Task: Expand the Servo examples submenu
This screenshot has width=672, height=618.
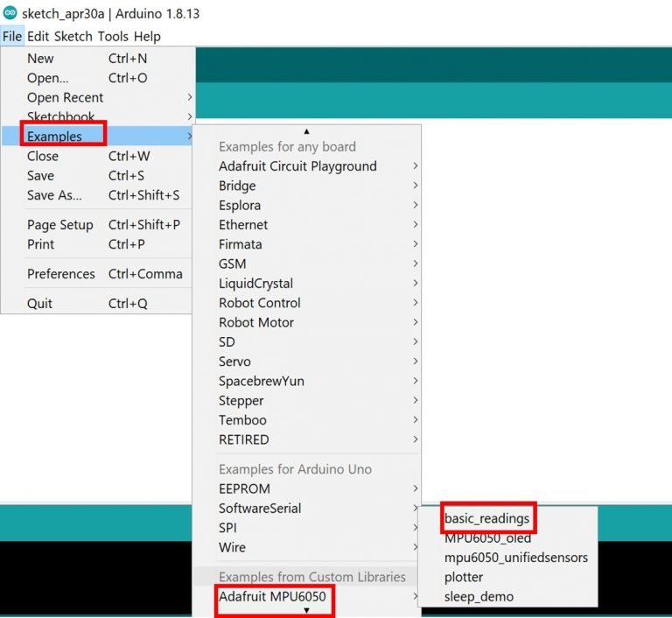Action: click(234, 362)
